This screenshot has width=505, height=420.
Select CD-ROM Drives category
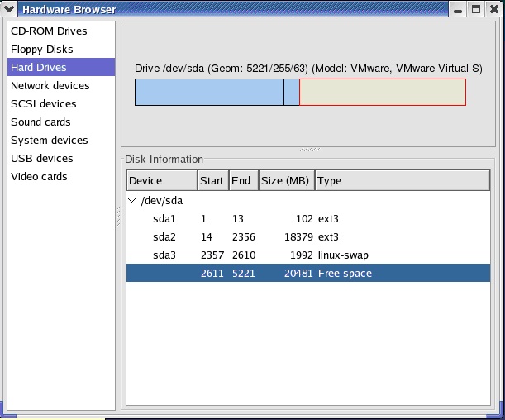coord(49,31)
